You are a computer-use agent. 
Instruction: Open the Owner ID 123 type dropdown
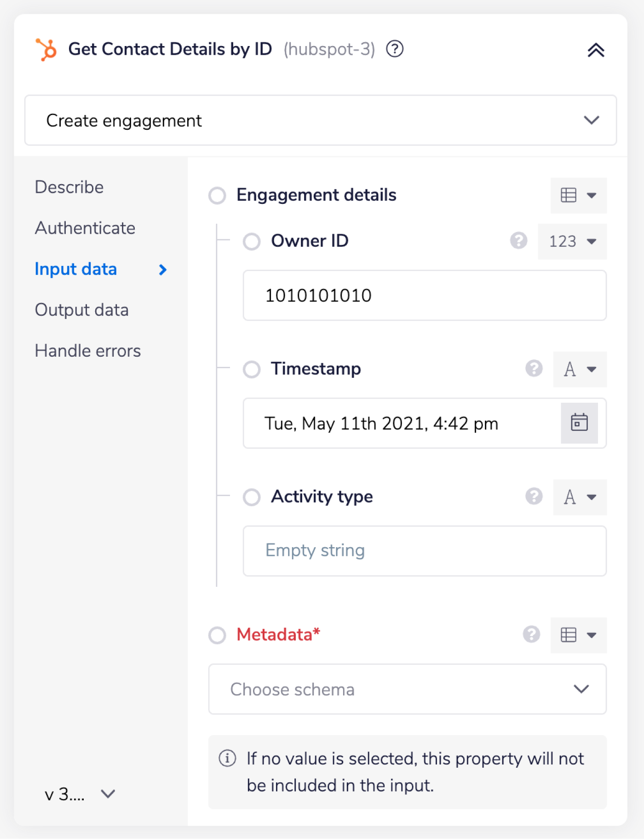(572, 241)
